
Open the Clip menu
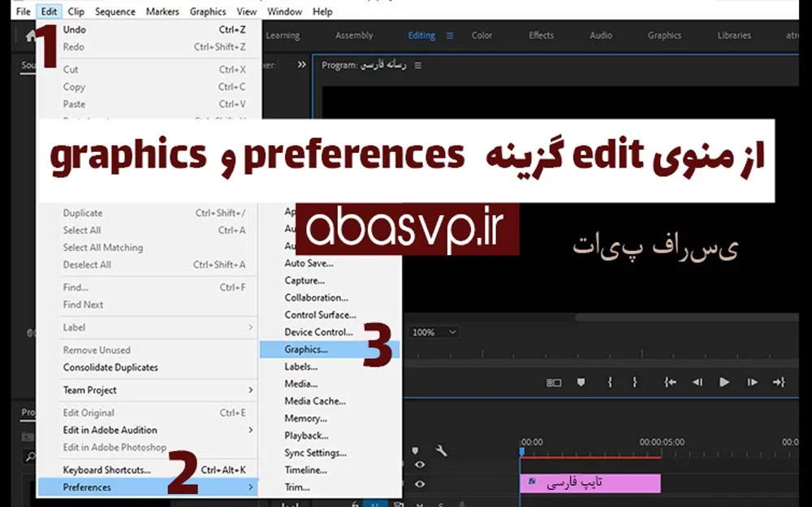[76, 11]
